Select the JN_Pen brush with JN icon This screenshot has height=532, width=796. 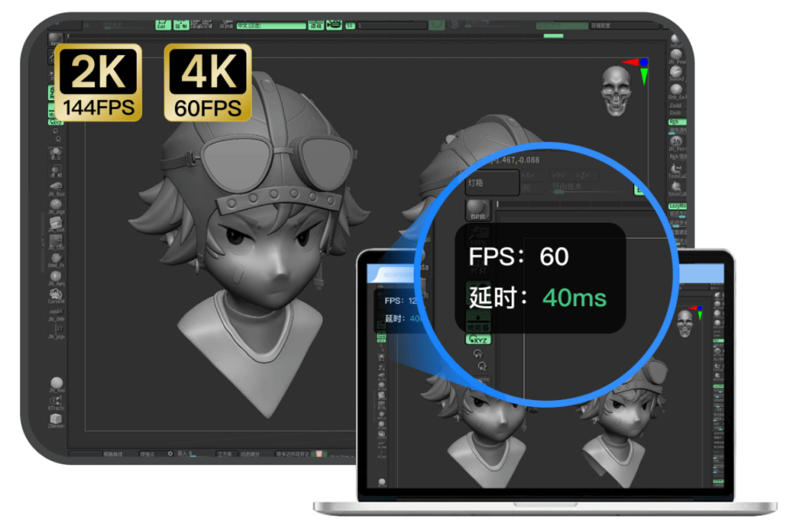pos(677,144)
